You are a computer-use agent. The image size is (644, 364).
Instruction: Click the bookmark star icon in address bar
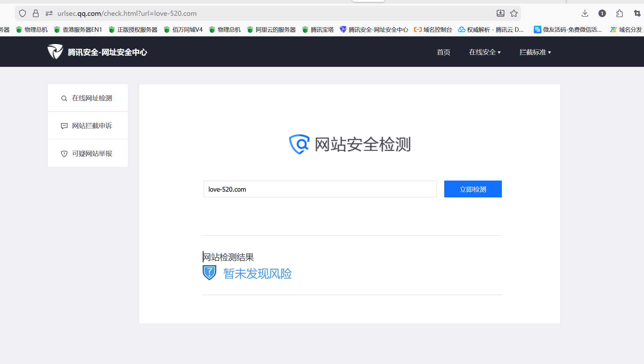[x=514, y=13]
